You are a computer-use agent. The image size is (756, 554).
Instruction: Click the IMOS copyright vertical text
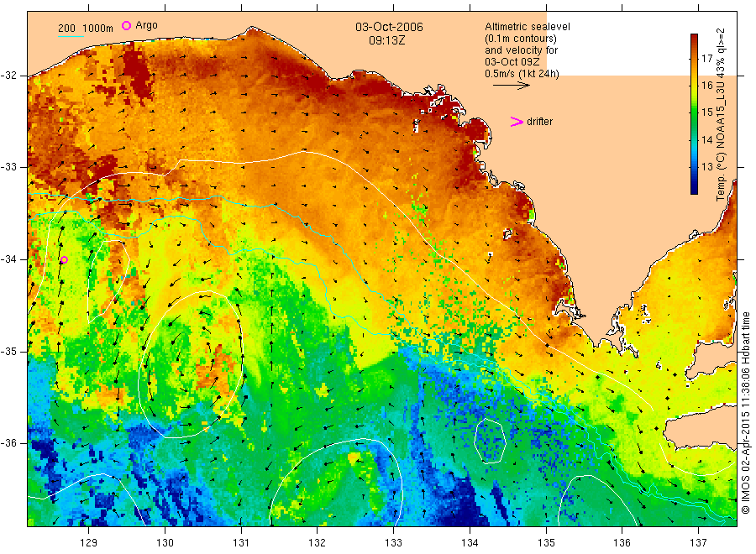tap(746, 412)
